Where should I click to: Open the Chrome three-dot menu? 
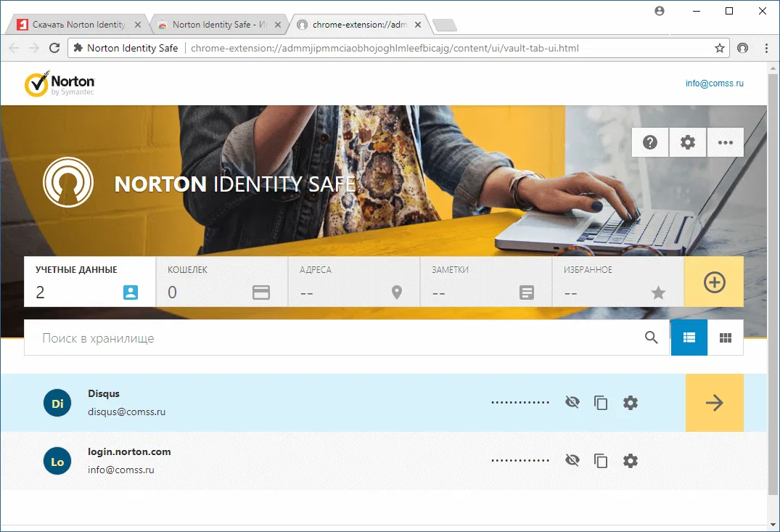[x=766, y=48]
